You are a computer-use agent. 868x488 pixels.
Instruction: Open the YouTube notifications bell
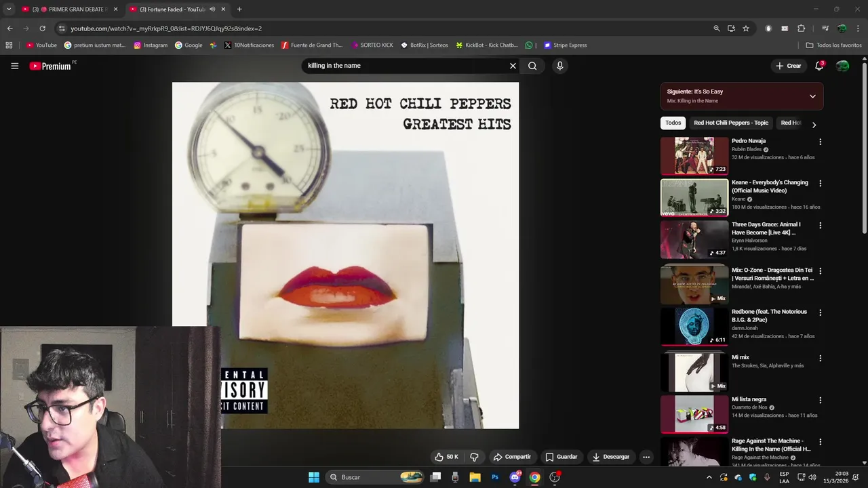[x=819, y=66]
